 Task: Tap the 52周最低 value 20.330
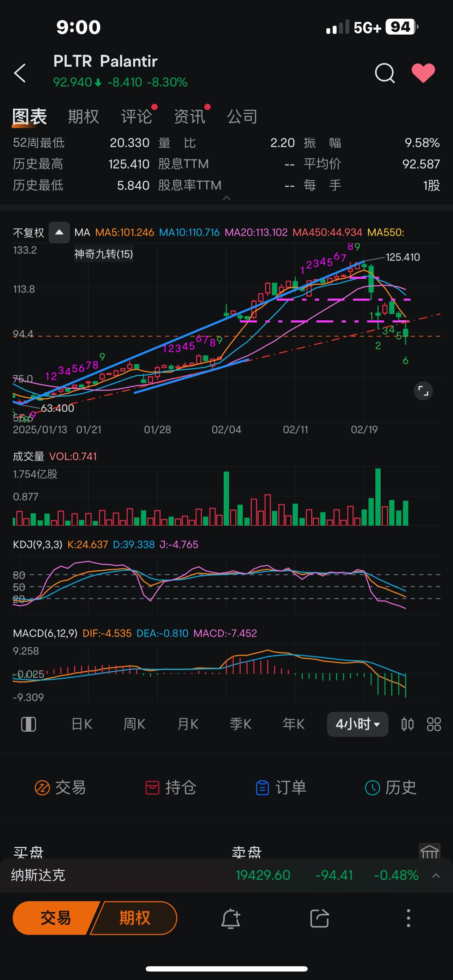click(129, 143)
